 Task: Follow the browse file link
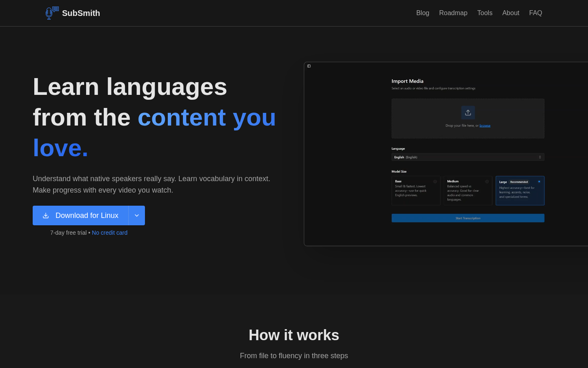485,126
